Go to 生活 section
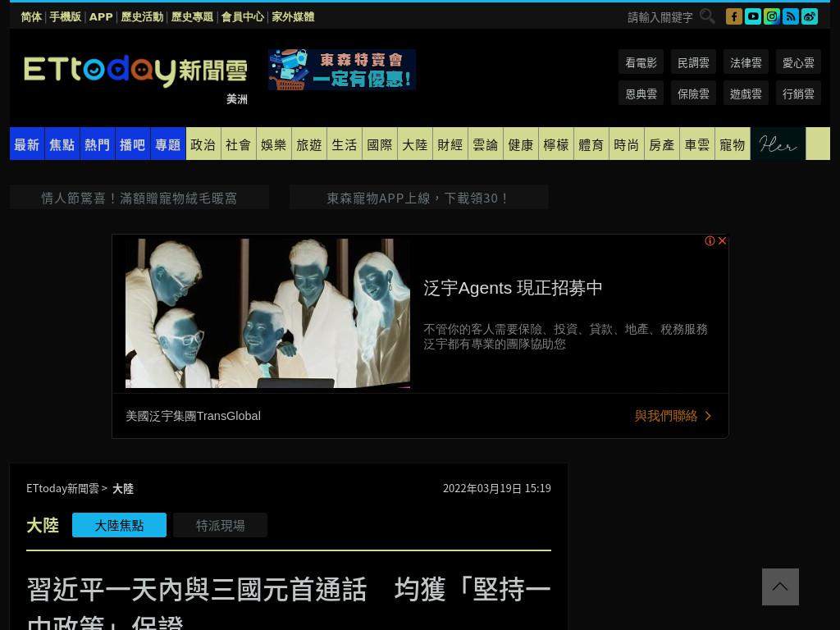The image size is (840, 630). 345,144
